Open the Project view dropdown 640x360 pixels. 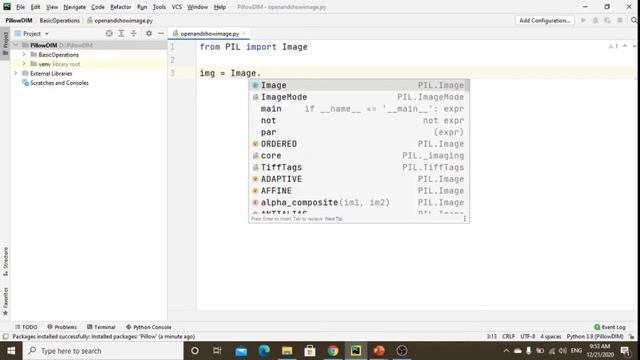coord(32,33)
